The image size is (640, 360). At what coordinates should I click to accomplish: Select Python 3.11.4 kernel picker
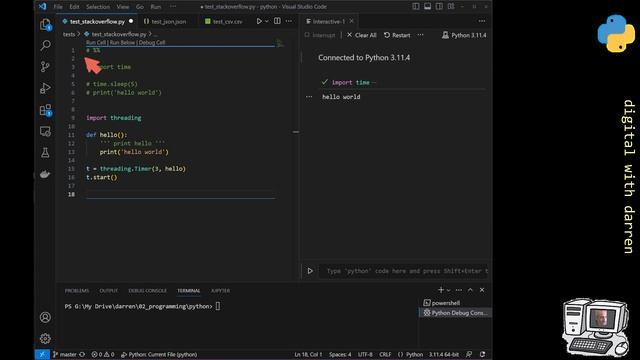pos(464,35)
